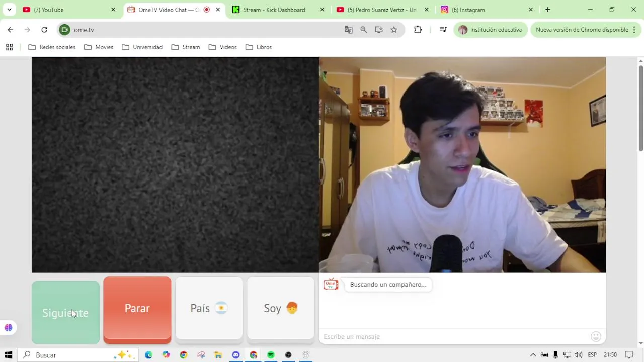This screenshot has height=362, width=644.
Task: Open the Universidad bookmark folder
Action: pyautogui.click(x=142, y=47)
